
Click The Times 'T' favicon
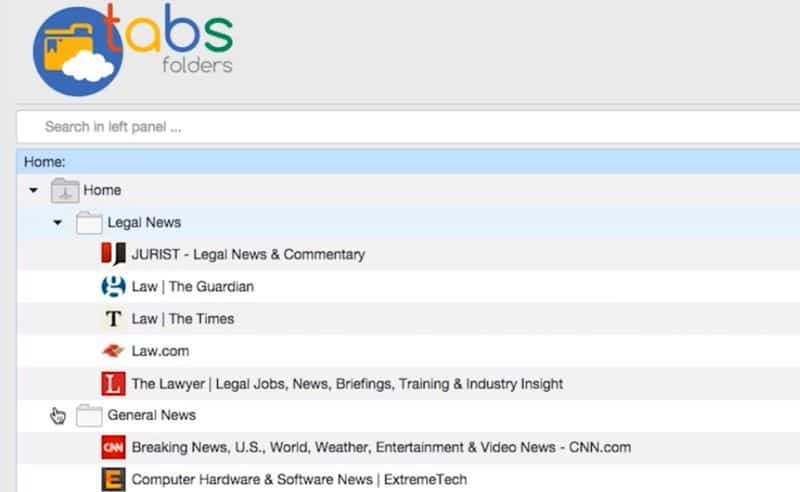(113, 318)
